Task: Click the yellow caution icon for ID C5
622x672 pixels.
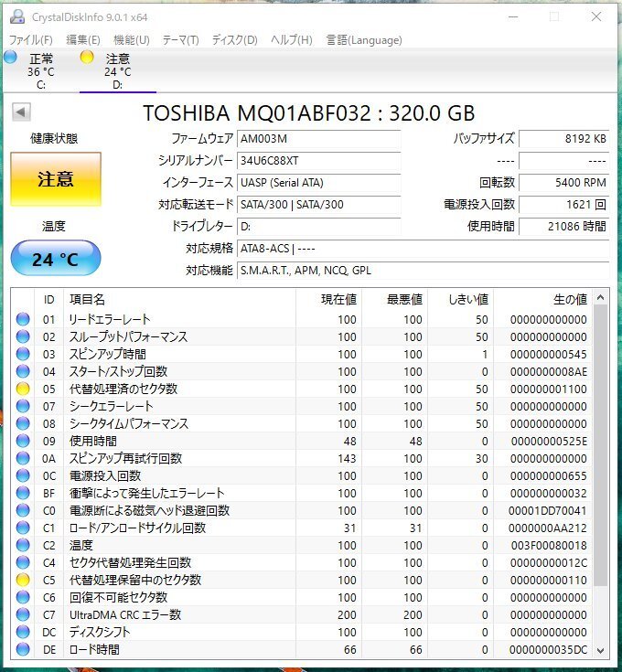Action: click(x=23, y=580)
